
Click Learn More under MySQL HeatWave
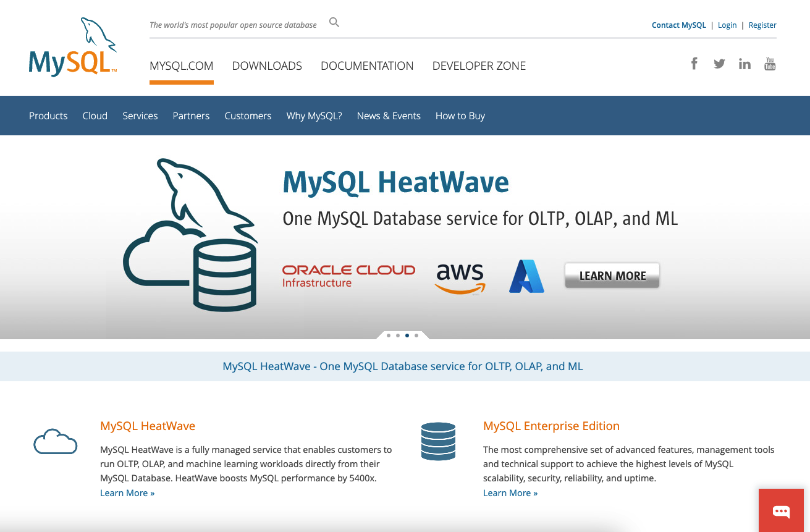coord(127,493)
